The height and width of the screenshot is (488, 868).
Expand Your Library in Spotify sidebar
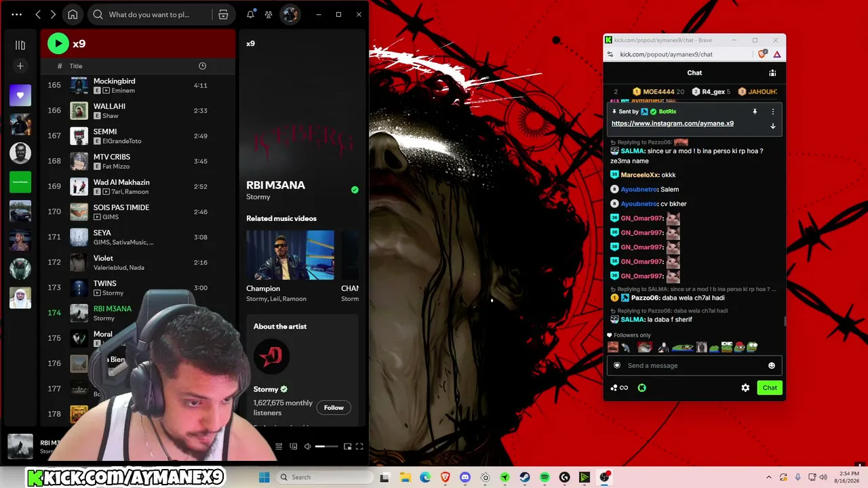(20, 45)
